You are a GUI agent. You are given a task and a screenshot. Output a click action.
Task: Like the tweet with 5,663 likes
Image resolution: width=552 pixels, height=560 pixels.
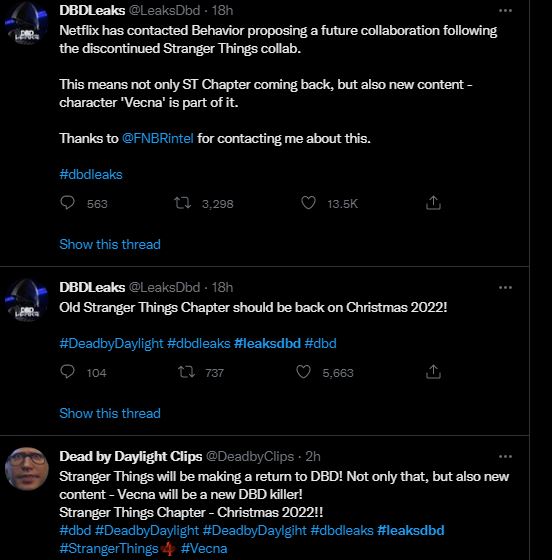click(x=303, y=372)
